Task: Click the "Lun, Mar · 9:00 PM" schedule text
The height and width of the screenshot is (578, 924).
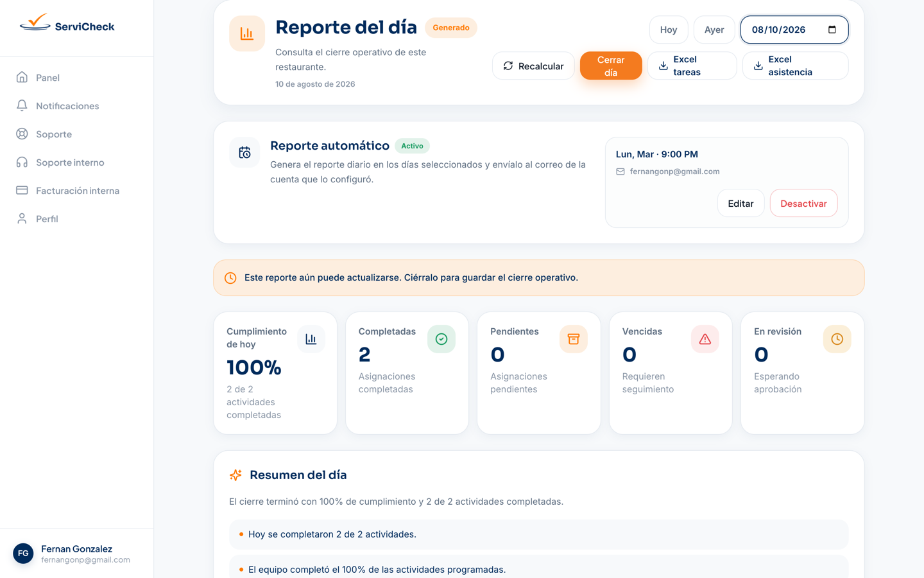Action: [657, 154]
